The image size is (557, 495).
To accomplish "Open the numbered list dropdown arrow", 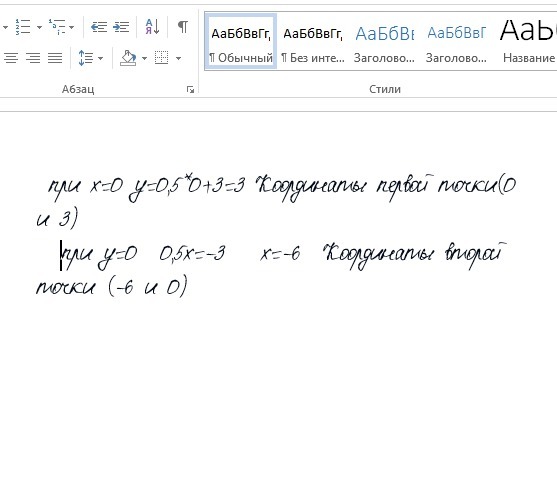I will 39,27.
